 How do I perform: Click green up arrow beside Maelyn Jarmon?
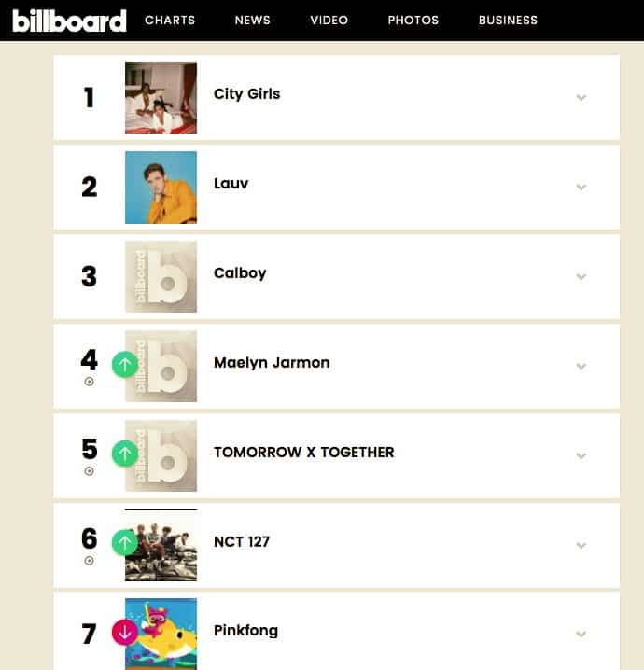[x=125, y=364]
